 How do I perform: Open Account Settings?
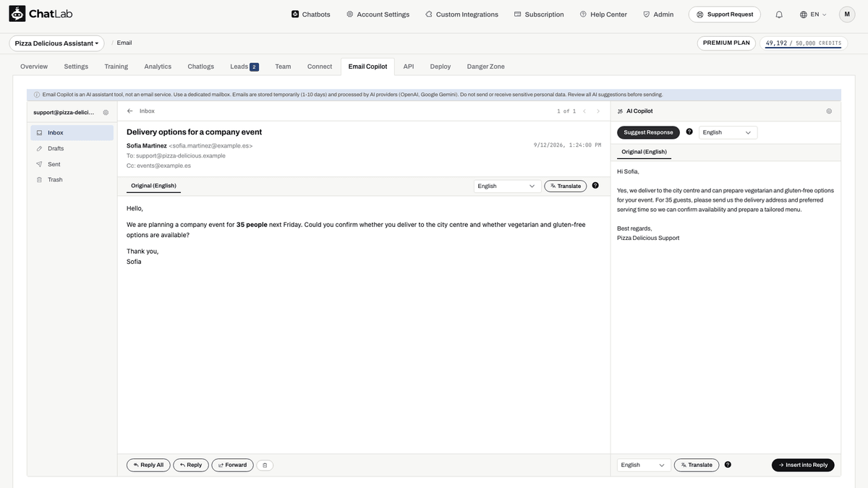(x=378, y=14)
